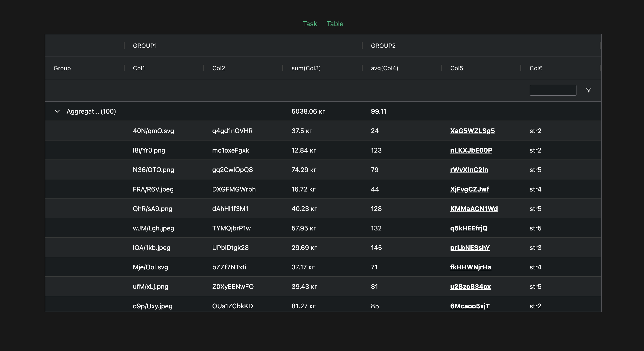Click the avg(Col4) column header
This screenshot has width=644, height=351.
[384, 68]
